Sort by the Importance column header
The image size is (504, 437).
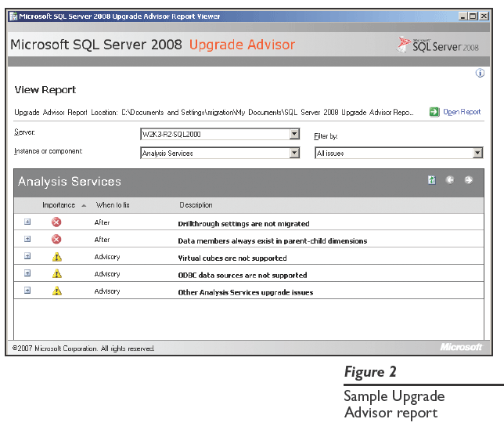[x=59, y=205]
